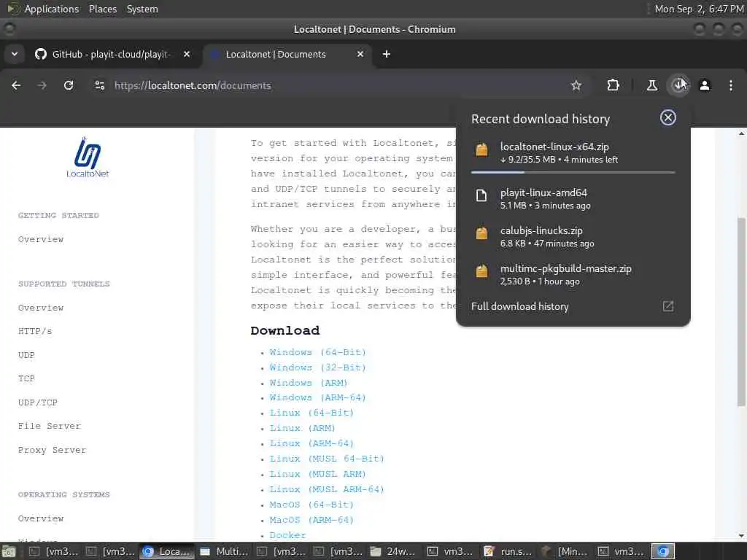The image size is (747, 560).
Task: Switch to run.s... taskbar window
Action: tap(508, 551)
